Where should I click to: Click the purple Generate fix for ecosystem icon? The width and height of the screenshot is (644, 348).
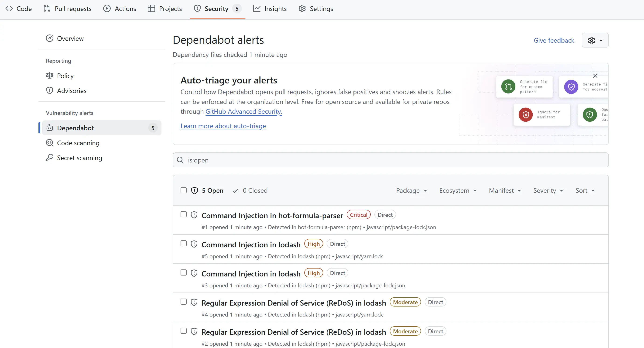pos(571,86)
